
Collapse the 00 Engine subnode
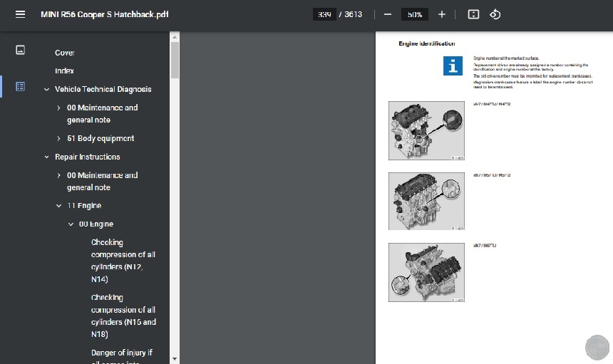(71, 224)
